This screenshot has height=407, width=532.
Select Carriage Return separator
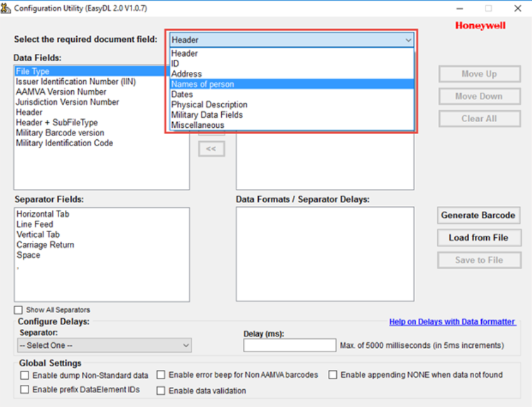(45, 245)
